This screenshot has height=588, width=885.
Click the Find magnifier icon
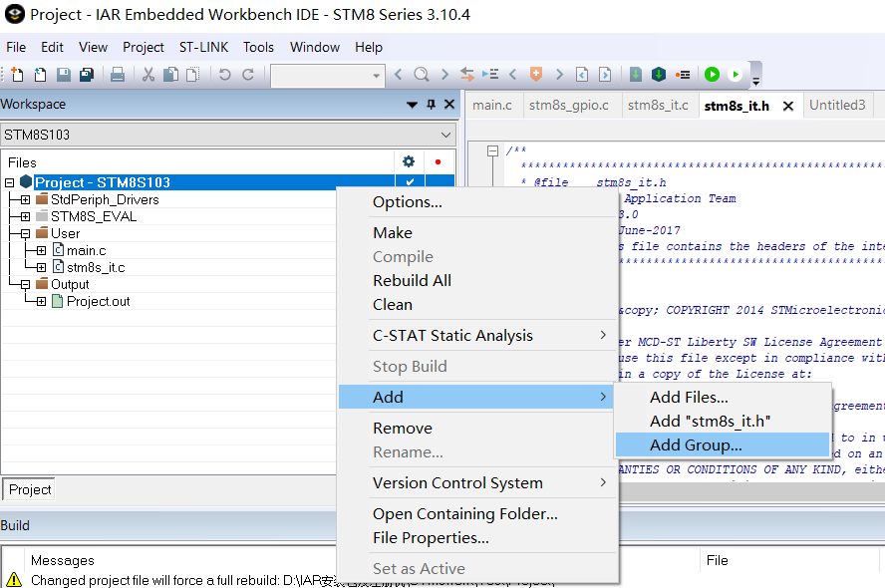click(421, 75)
